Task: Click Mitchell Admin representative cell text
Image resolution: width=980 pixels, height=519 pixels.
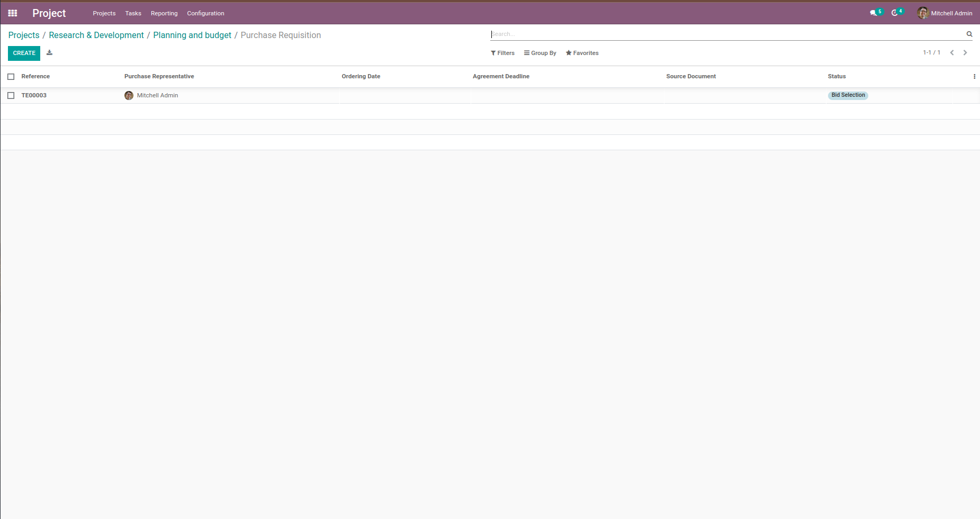Action: tap(157, 96)
